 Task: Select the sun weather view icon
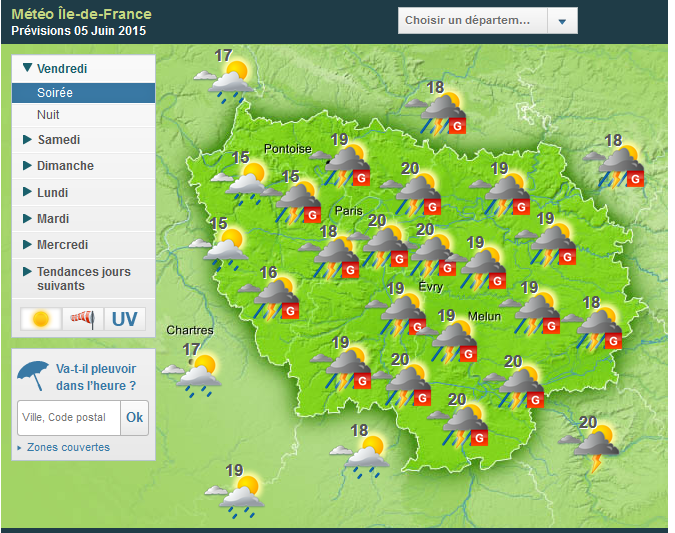point(41,319)
